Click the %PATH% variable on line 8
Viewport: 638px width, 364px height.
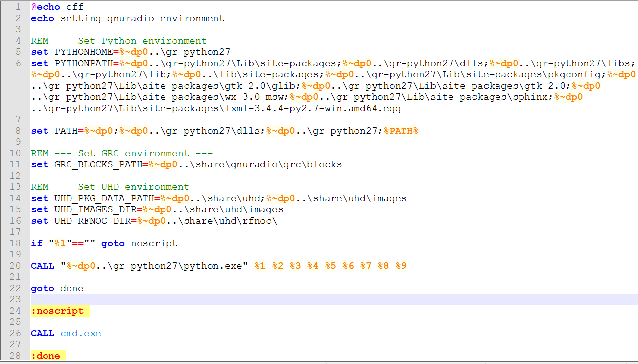coord(401,131)
